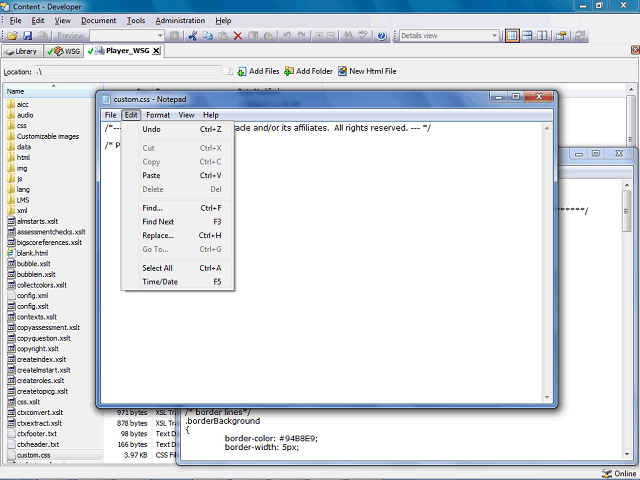Click the Undo arrow toolbar icon
The image size is (640, 480).
point(287,36)
